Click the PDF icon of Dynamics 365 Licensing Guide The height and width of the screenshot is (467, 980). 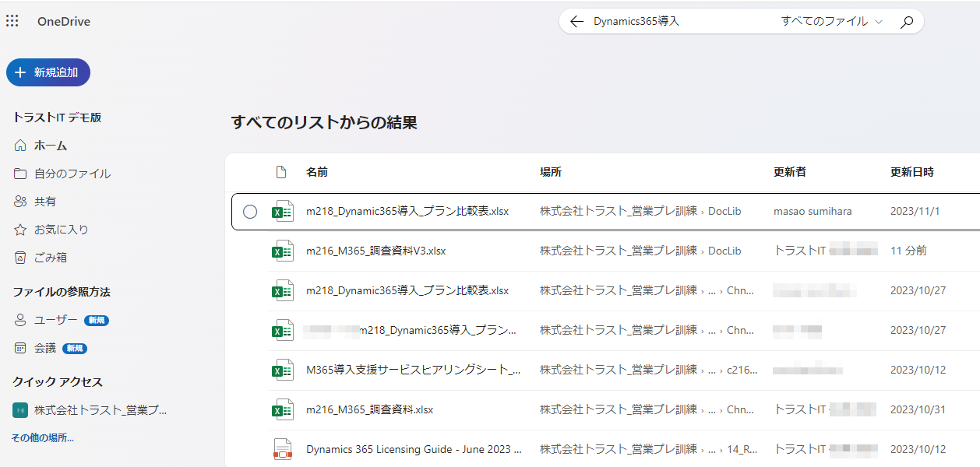(x=282, y=449)
